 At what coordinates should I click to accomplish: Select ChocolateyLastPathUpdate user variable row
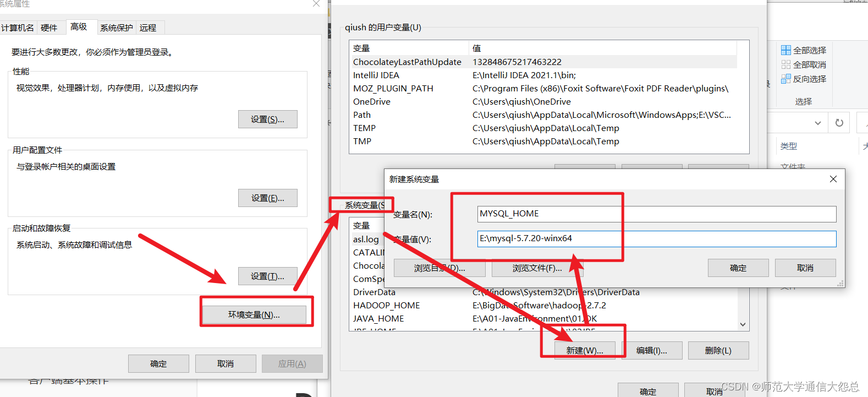click(543, 62)
